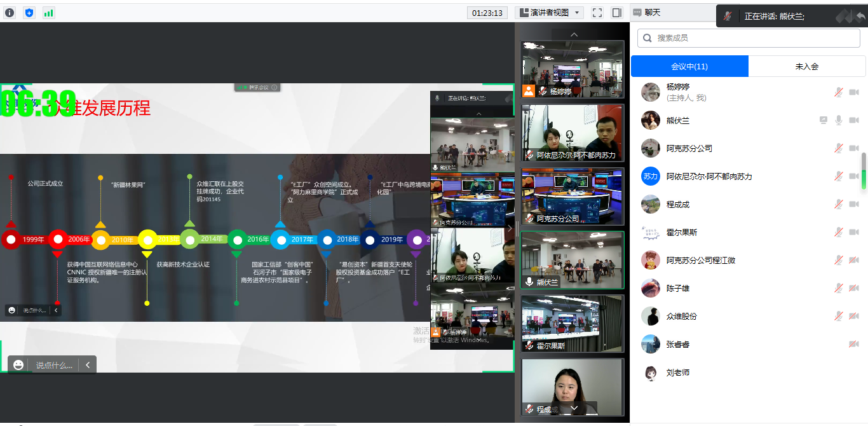Switch to 未入会 tab
The height and width of the screenshot is (426, 868).
click(x=807, y=66)
